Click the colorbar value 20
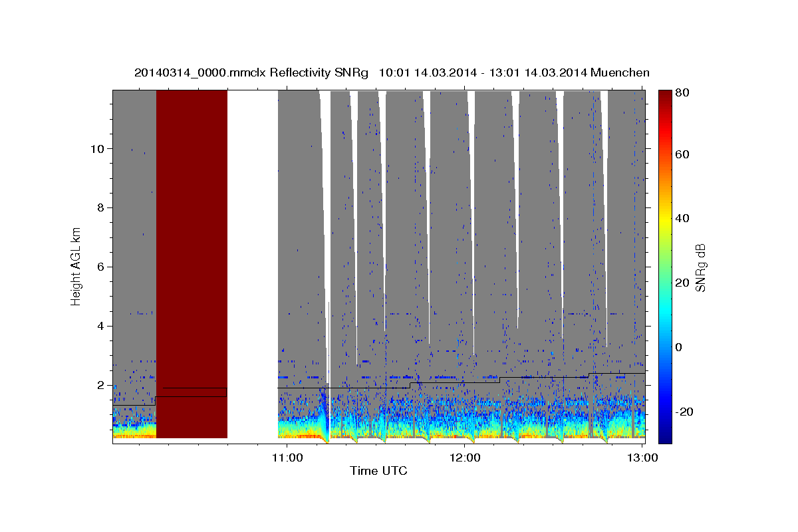 point(682,283)
